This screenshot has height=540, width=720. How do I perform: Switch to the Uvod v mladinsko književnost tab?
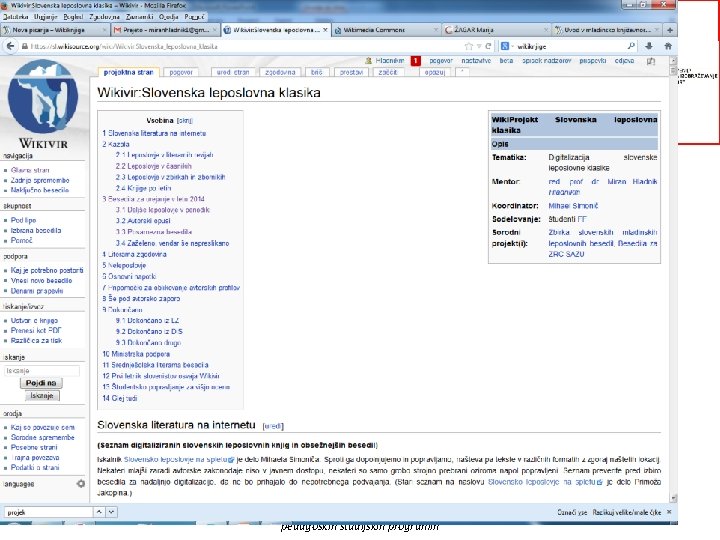click(607, 30)
